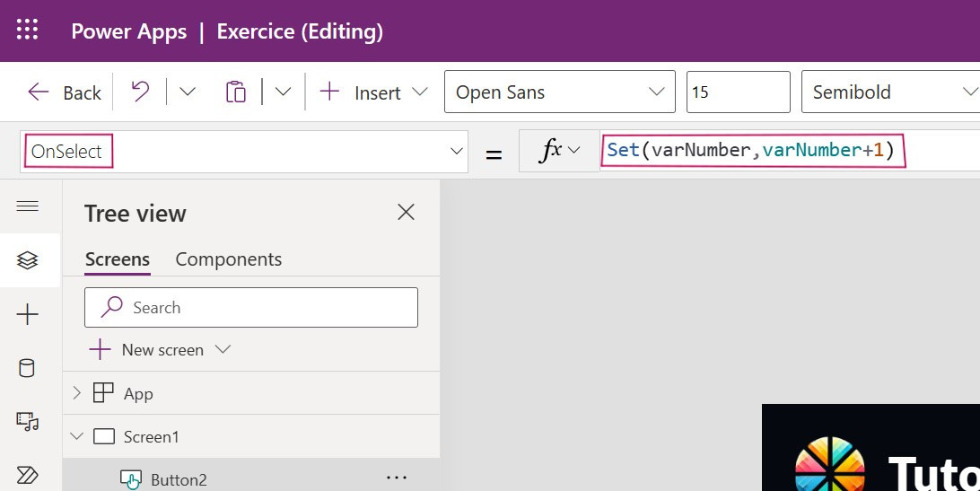Click the Power Apps title link
Image resolution: width=980 pixels, height=491 pixels.
coord(128,31)
